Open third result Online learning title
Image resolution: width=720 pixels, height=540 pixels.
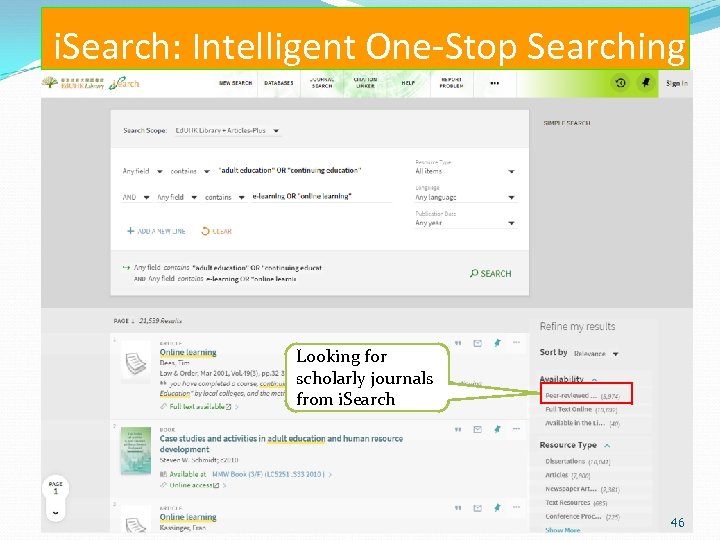pos(188,517)
